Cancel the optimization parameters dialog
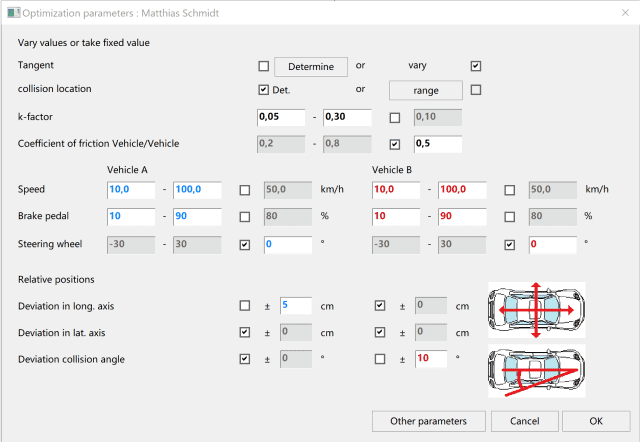Screen dimensions: 640x442 tap(524, 421)
